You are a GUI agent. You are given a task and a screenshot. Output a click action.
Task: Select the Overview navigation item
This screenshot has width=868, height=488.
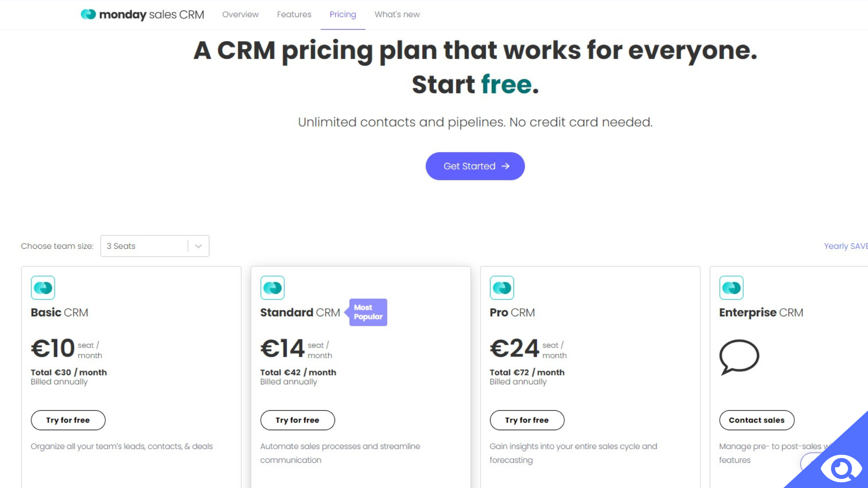pyautogui.click(x=240, y=14)
